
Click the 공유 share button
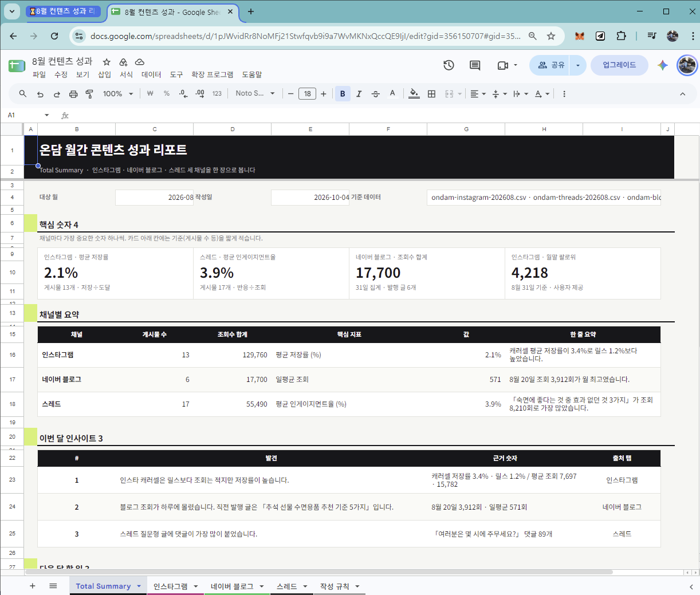pos(550,65)
